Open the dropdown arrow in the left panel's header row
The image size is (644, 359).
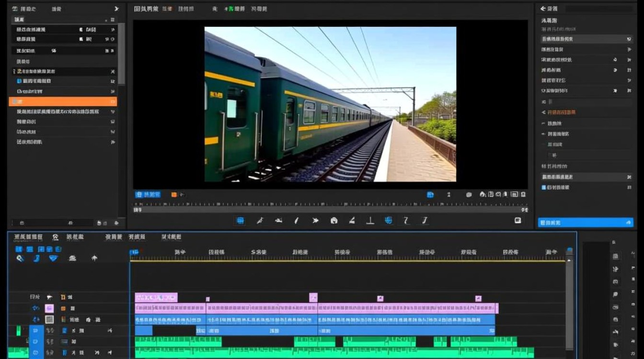(106, 20)
